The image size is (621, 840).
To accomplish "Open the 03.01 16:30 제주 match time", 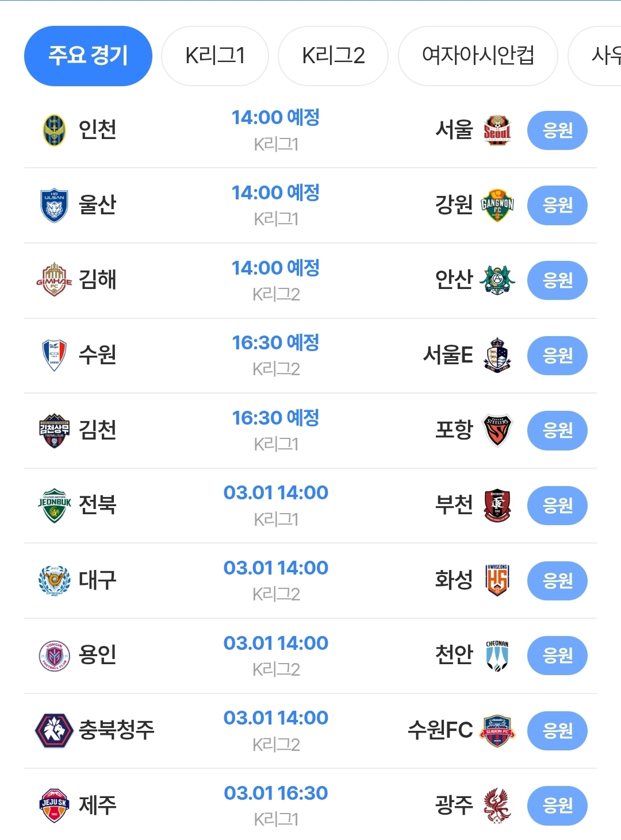I will (x=275, y=793).
